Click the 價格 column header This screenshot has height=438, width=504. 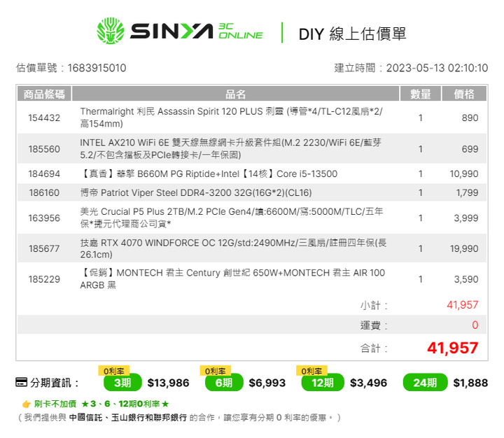click(464, 94)
